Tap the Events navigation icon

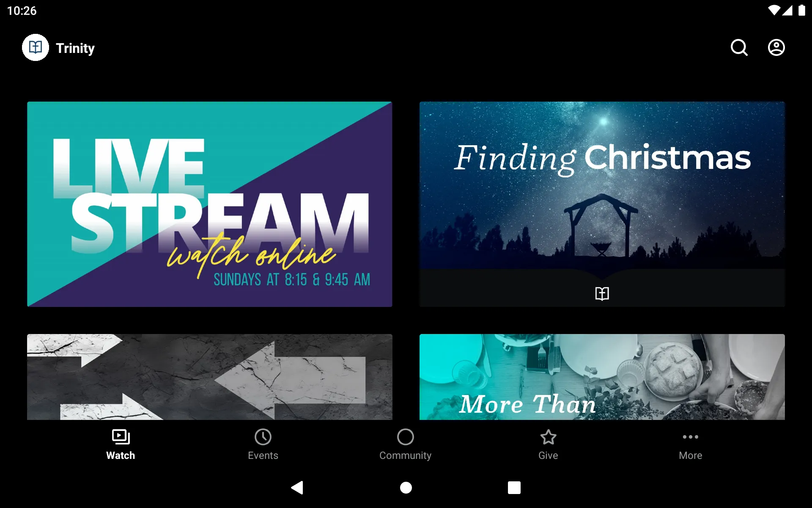[263, 442]
